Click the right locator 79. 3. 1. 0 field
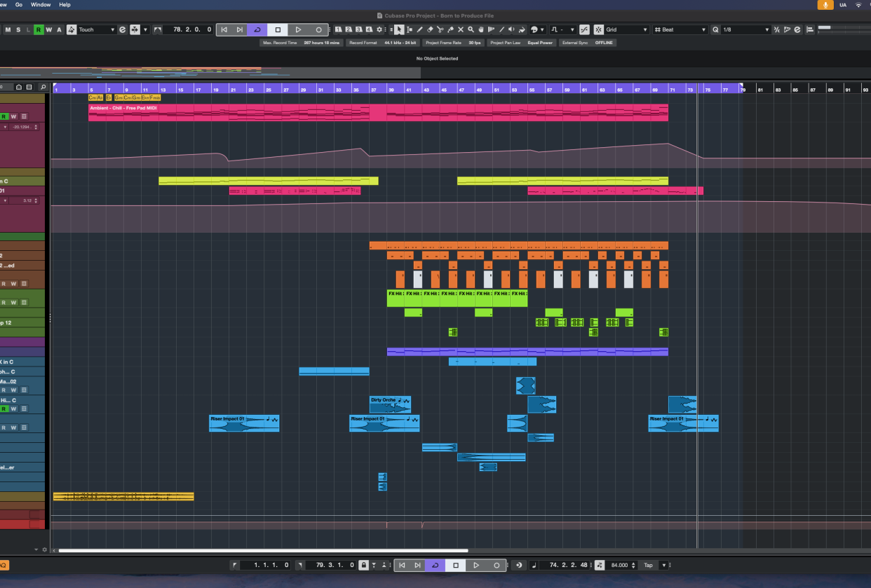The height and width of the screenshot is (588, 871). [x=331, y=565]
